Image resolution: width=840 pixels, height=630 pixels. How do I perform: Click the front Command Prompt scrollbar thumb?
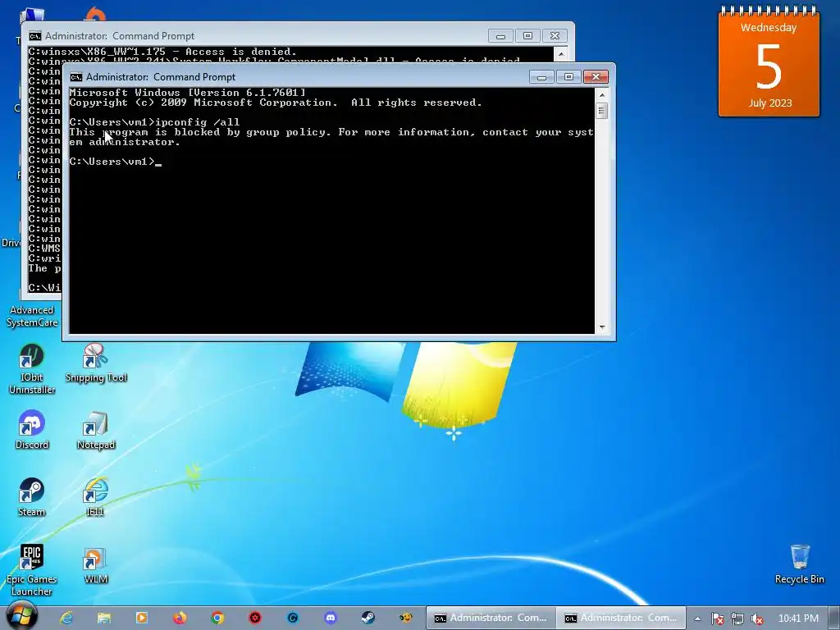pyautogui.click(x=602, y=111)
